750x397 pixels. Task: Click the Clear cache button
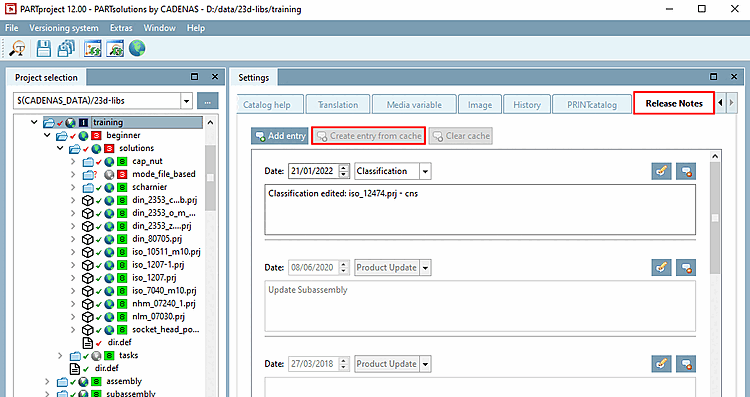tap(461, 136)
